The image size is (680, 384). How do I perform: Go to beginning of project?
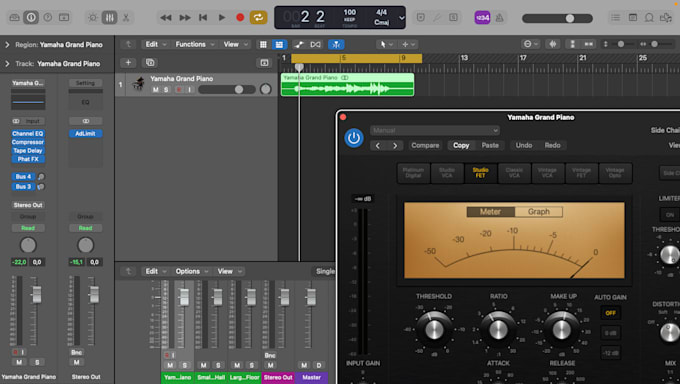203,18
